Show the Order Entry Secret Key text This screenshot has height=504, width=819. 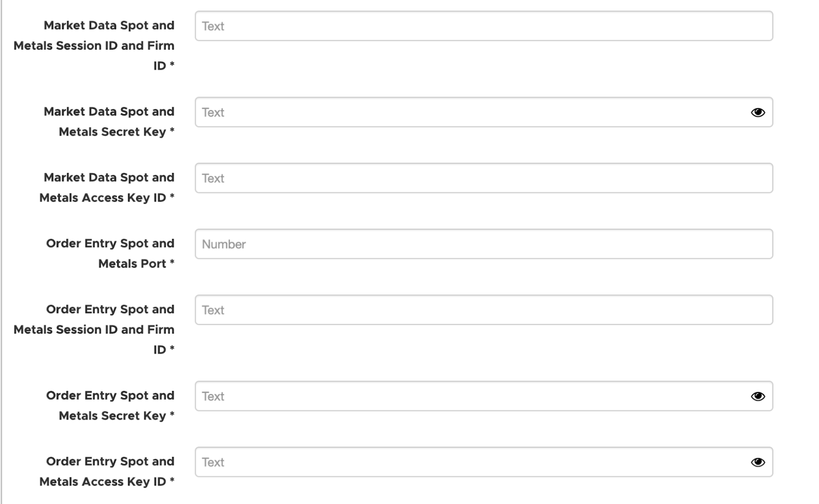pyautogui.click(x=758, y=396)
